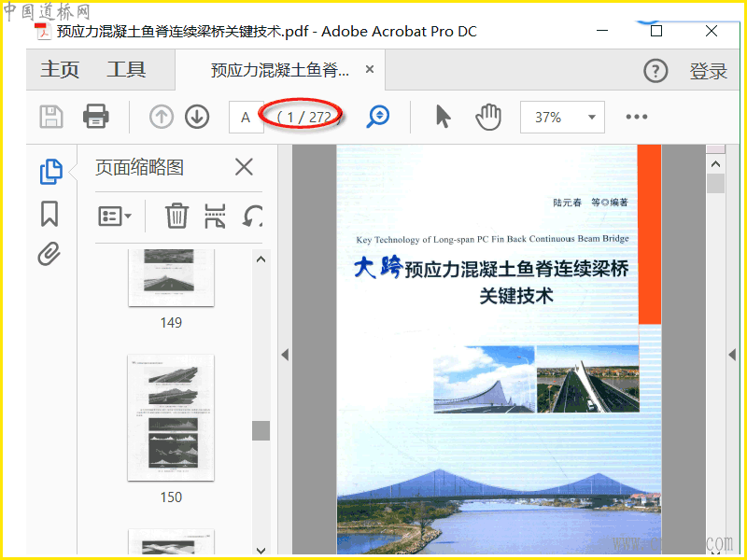Click the page label 150
The height and width of the screenshot is (560, 747).
[x=171, y=497]
